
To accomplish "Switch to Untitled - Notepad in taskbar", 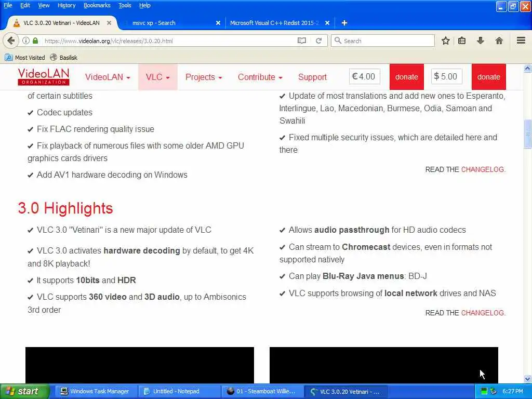I will 179,391.
